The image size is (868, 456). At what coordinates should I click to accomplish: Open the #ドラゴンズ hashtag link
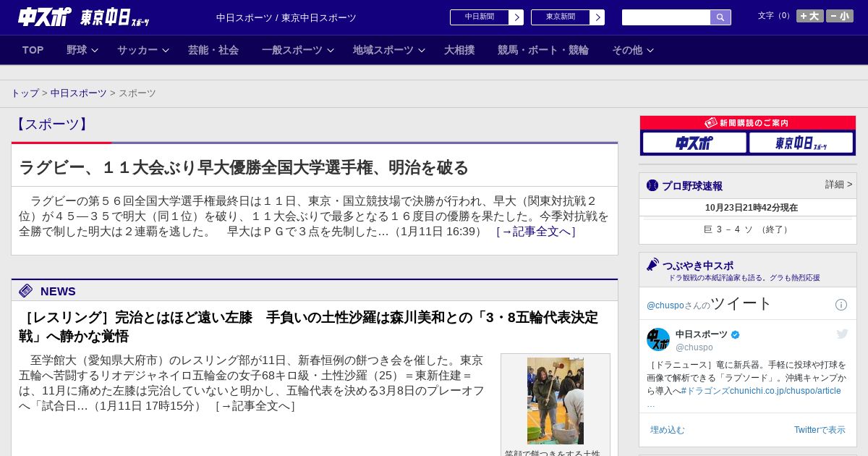(x=706, y=391)
